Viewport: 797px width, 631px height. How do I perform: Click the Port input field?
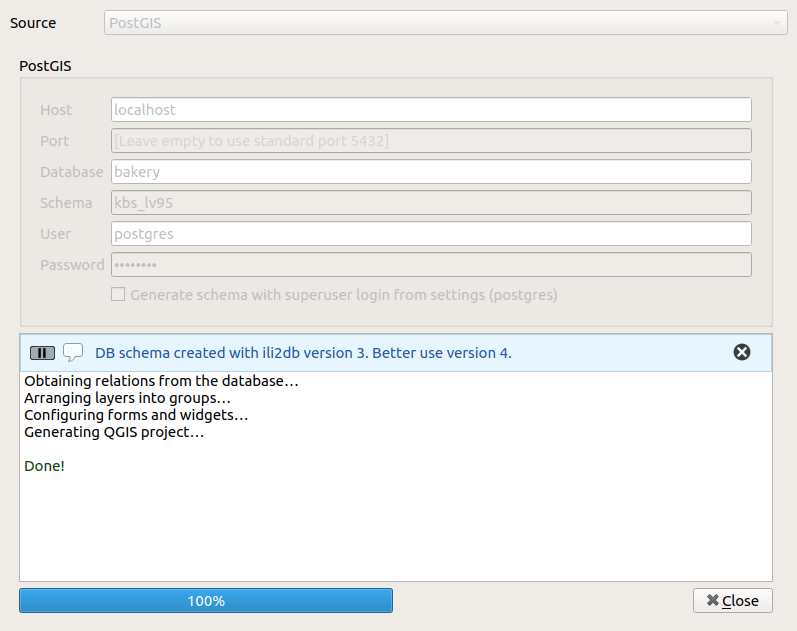coord(431,141)
